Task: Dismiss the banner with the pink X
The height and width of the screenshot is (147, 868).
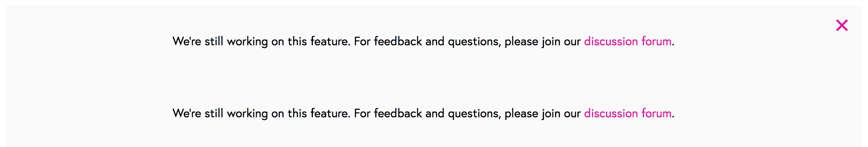Action: point(842,25)
